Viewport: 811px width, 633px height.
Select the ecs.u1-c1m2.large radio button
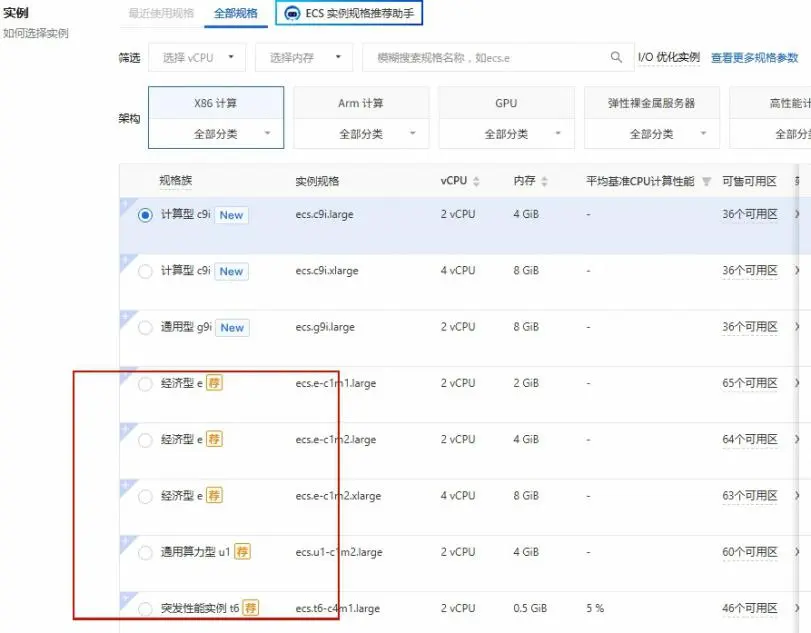point(145,552)
